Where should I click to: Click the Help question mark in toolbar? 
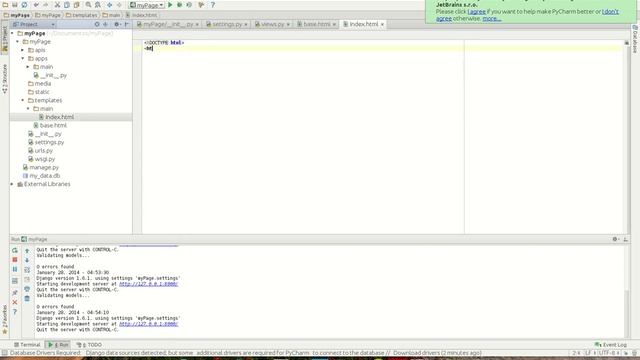click(x=213, y=5)
